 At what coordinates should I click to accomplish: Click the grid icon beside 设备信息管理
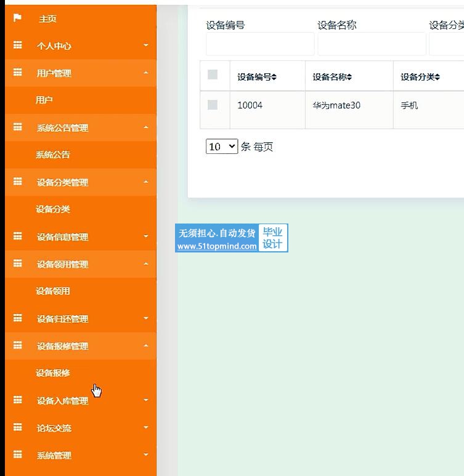pos(18,236)
